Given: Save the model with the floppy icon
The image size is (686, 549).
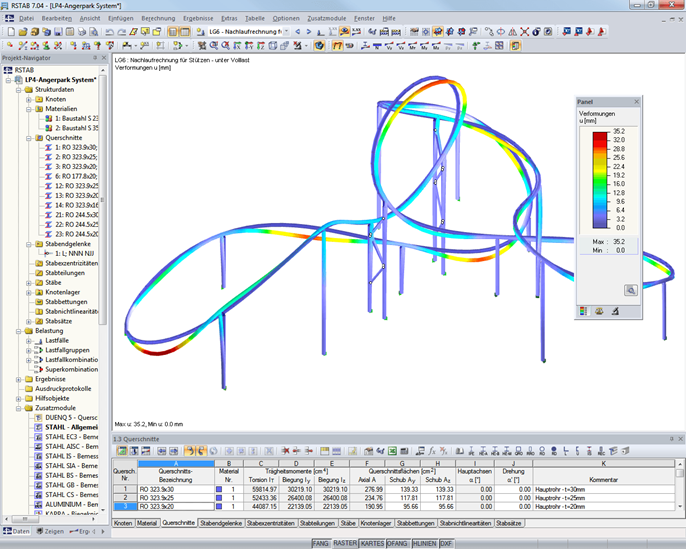Looking at the screenshot, I should coord(58,31).
